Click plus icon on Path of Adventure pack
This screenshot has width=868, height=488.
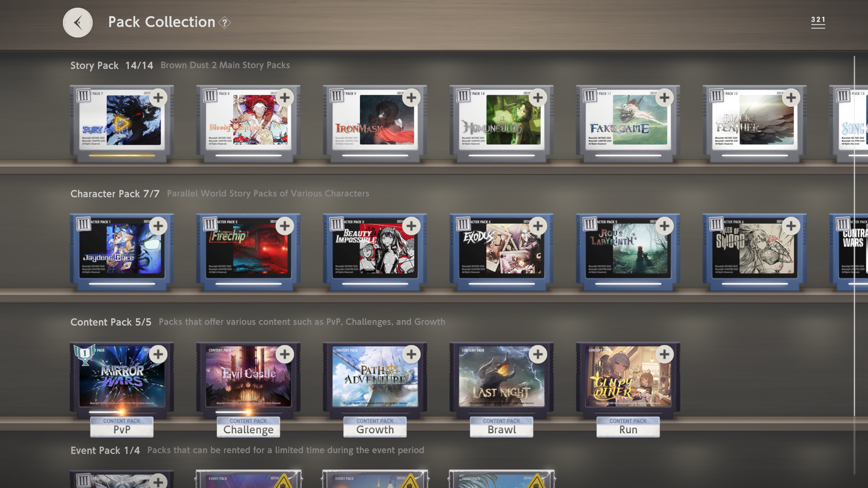(x=411, y=354)
